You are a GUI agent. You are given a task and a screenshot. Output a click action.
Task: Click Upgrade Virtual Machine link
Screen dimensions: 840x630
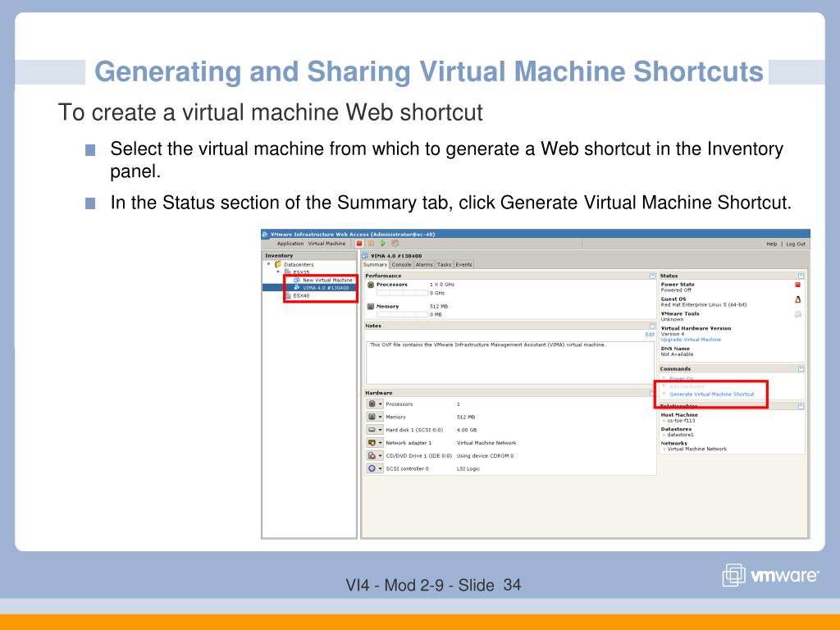[691, 340]
